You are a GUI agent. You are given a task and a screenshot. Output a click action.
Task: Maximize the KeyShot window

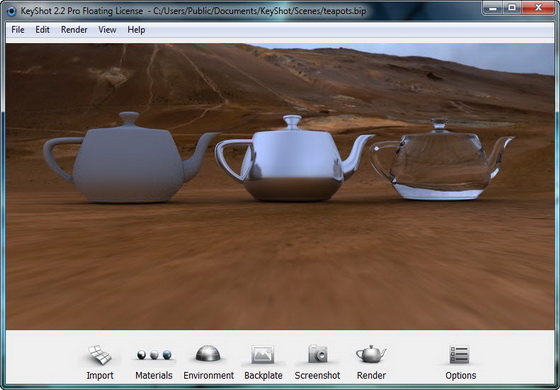[512, 8]
